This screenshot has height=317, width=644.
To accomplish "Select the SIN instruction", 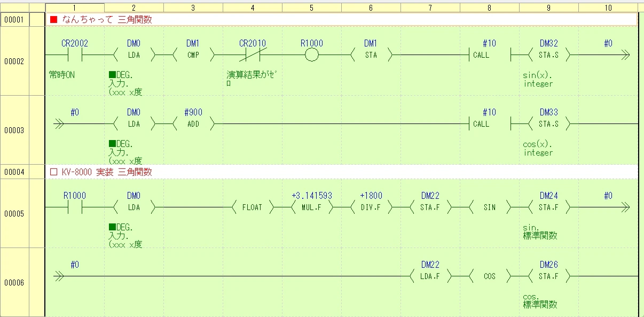I will pyautogui.click(x=490, y=207).
